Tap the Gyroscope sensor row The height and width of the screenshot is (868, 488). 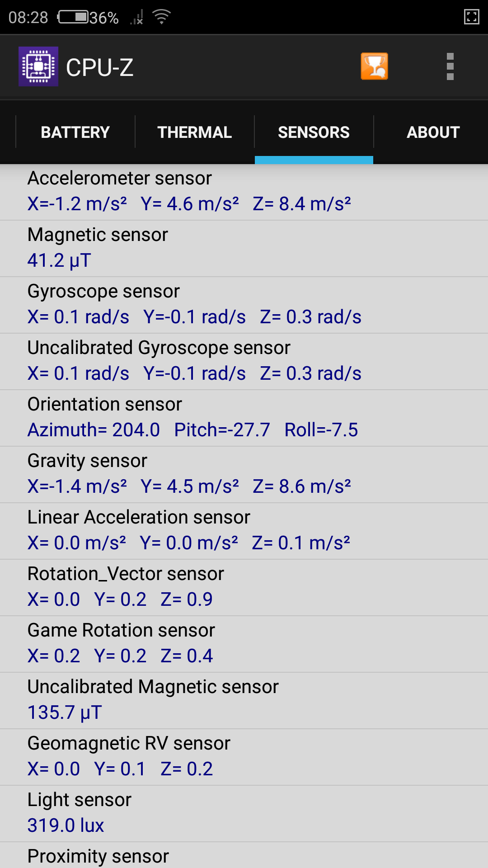coord(244,305)
